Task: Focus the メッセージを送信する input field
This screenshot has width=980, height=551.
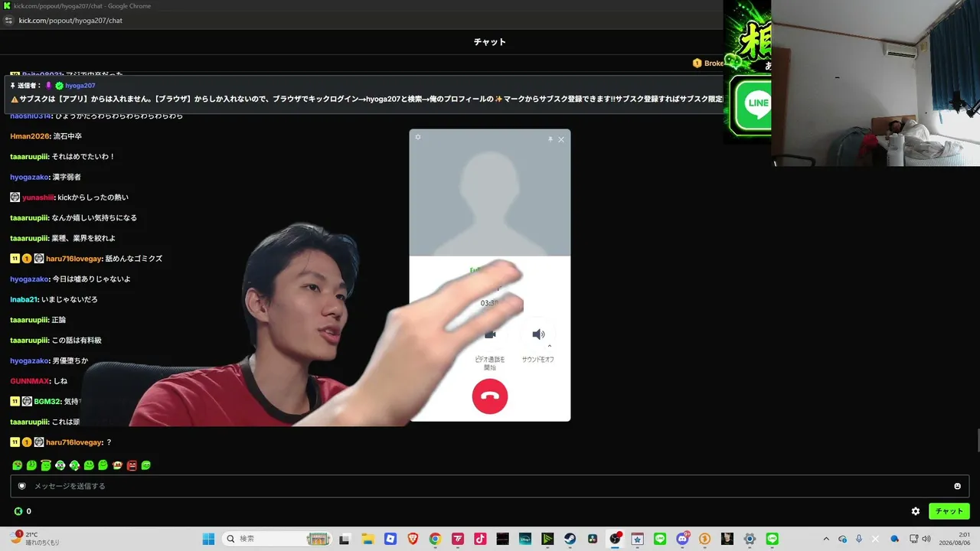Action: pos(490,486)
